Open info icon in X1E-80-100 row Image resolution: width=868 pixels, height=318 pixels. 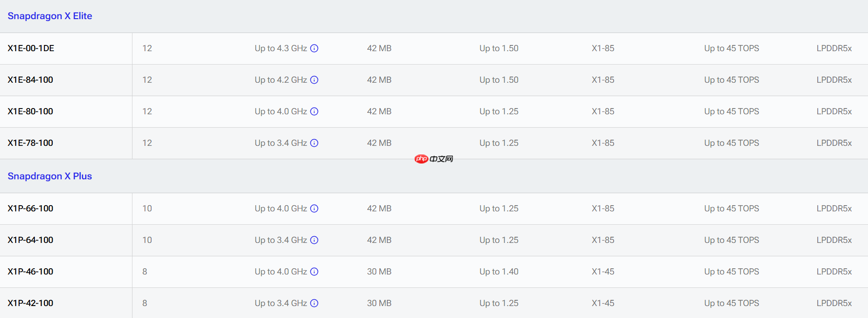(314, 111)
